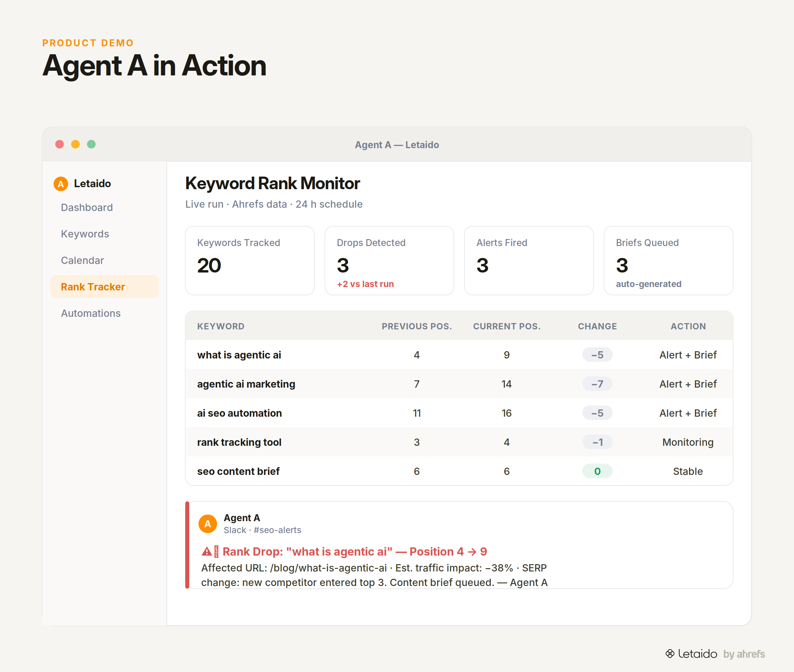Image resolution: width=794 pixels, height=672 pixels.
Task: Click the green 0 change badge
Action: coord(597,471)
